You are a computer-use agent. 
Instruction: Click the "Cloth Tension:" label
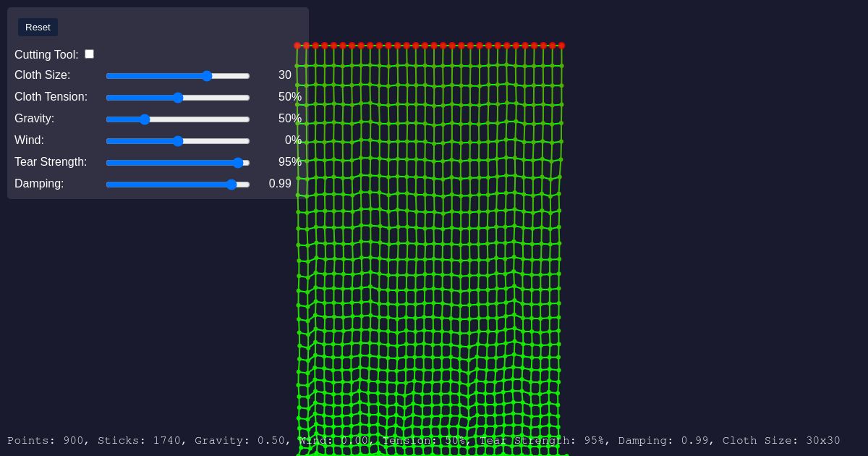tap(51, 97)
